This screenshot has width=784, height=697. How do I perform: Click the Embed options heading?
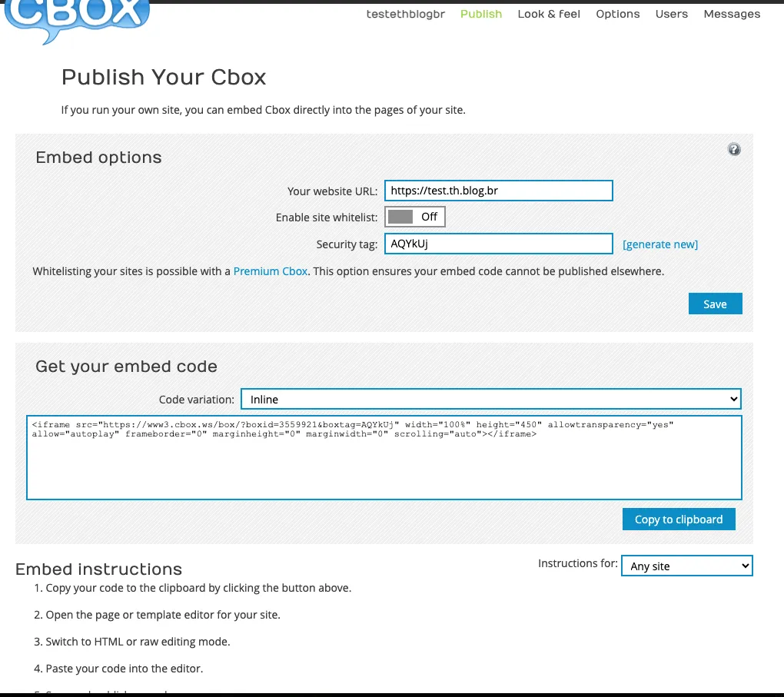point(98,158)
